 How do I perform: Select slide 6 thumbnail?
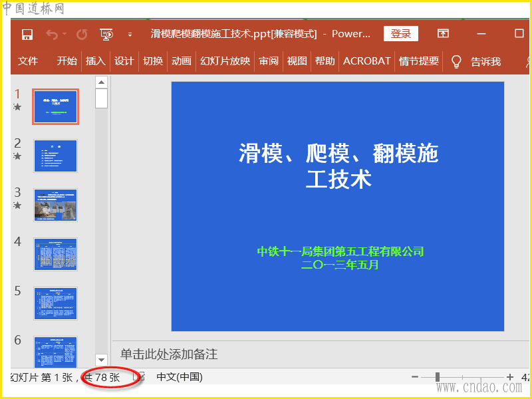point(56,352)
